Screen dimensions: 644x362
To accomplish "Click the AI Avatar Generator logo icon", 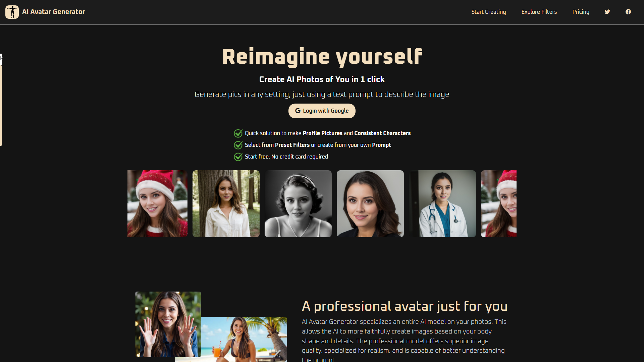I will click(x=12, y=12).
